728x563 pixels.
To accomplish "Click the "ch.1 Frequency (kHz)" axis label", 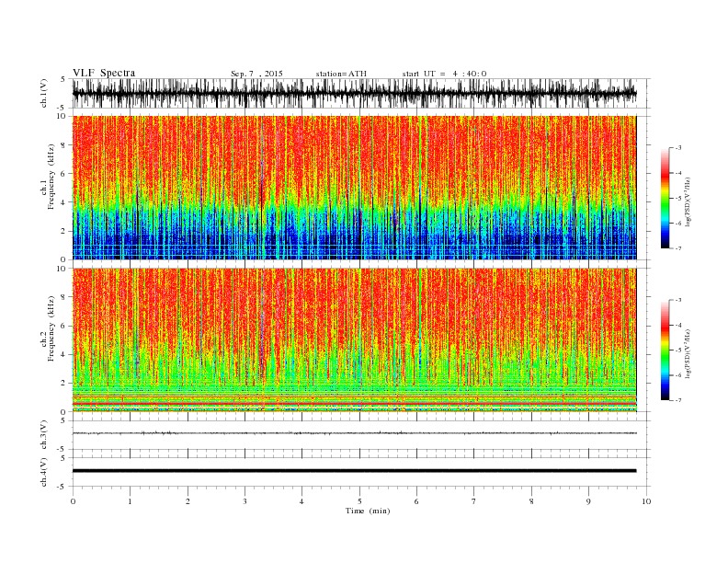I will pyautogui.click(x=48, y=177).
